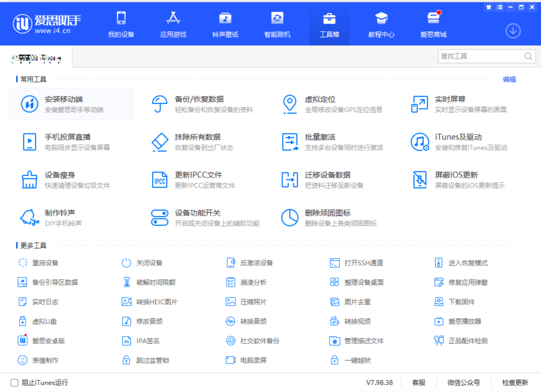Switch to the 我的设备 tab

(x=121, y=24)
